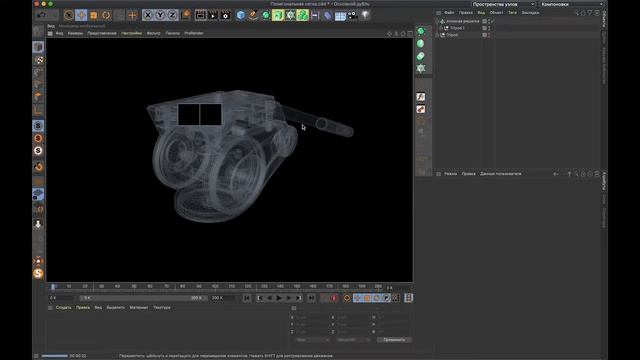640x360 pixels.
Task: Go to start of animation
Action: [x=247, y=298]
